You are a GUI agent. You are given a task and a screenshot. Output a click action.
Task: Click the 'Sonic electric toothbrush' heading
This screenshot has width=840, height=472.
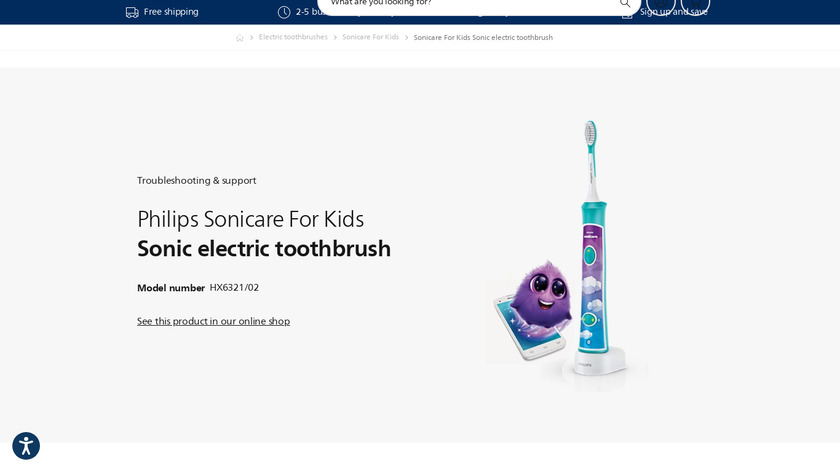click(264, 249)
